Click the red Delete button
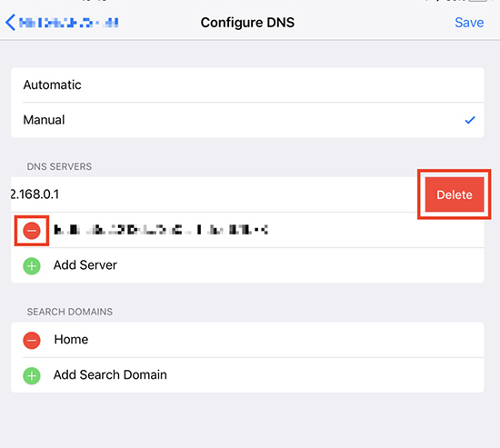This screenshot has height=448, width=500. click(x=455, y=194)
